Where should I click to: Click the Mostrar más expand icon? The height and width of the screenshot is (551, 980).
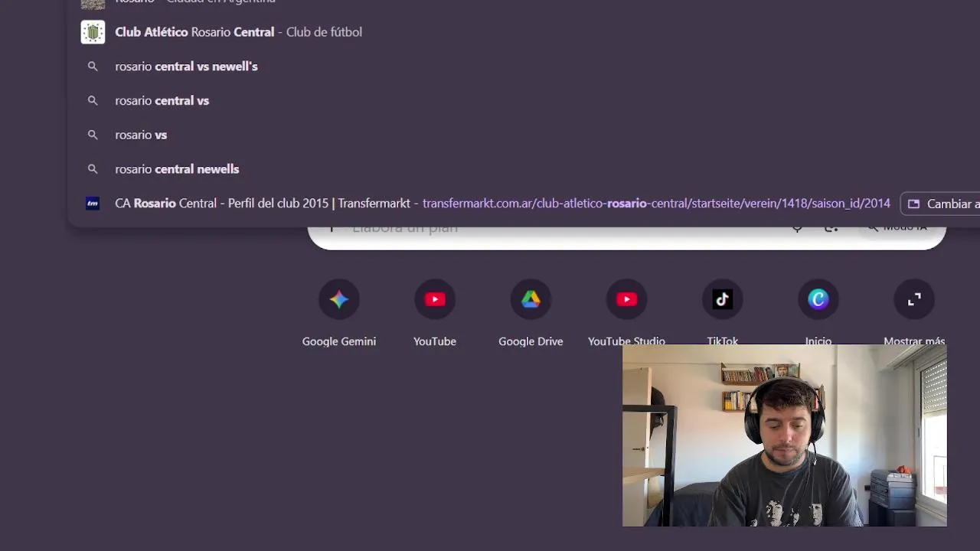coord(914,299)
